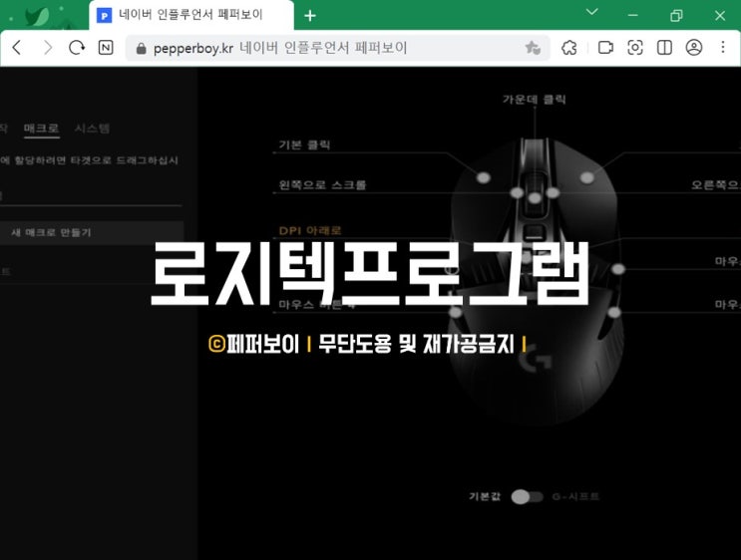
Task: Click the 가운데 클릭 label
Action: click(534, 100)
